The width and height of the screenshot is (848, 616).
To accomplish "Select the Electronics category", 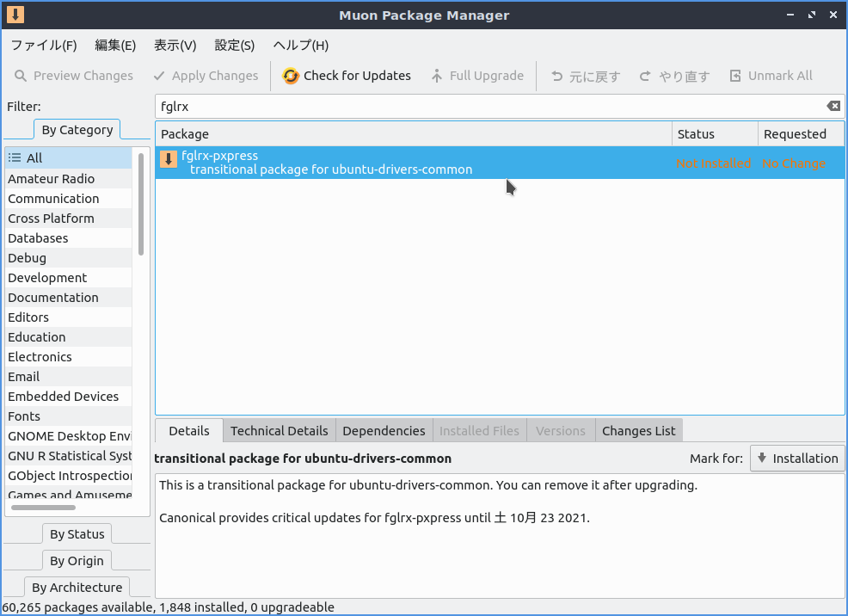I will (69, 357).
